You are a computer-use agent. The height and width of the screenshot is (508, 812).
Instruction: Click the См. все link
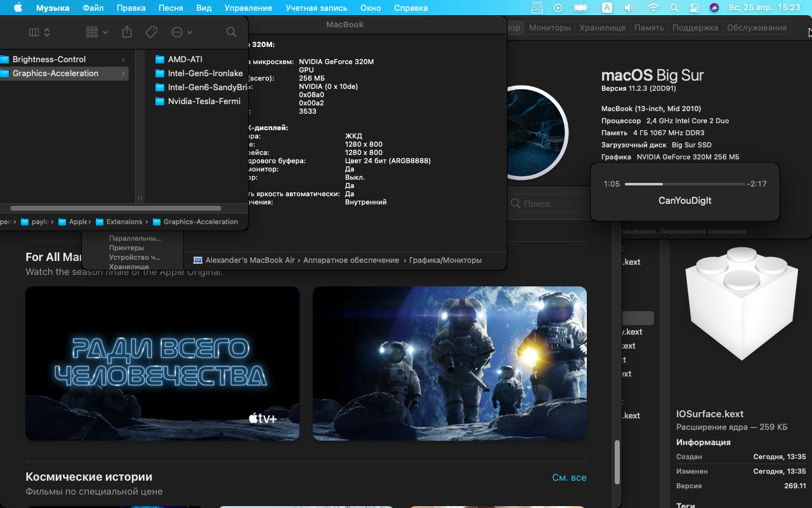tap(569, 478)
